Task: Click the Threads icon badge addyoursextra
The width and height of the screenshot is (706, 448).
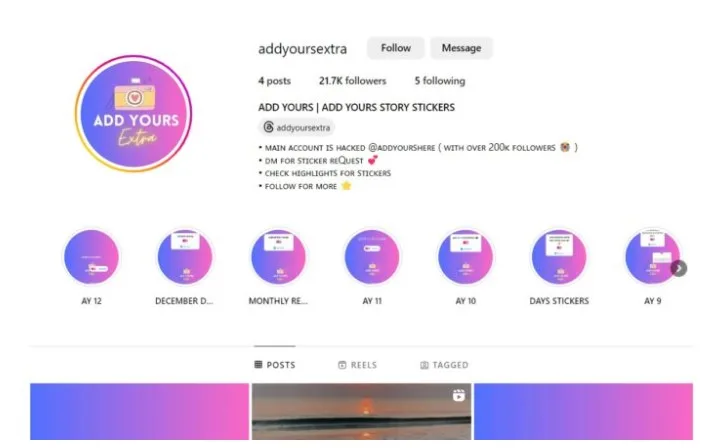Action: click(x=297, y=127)
